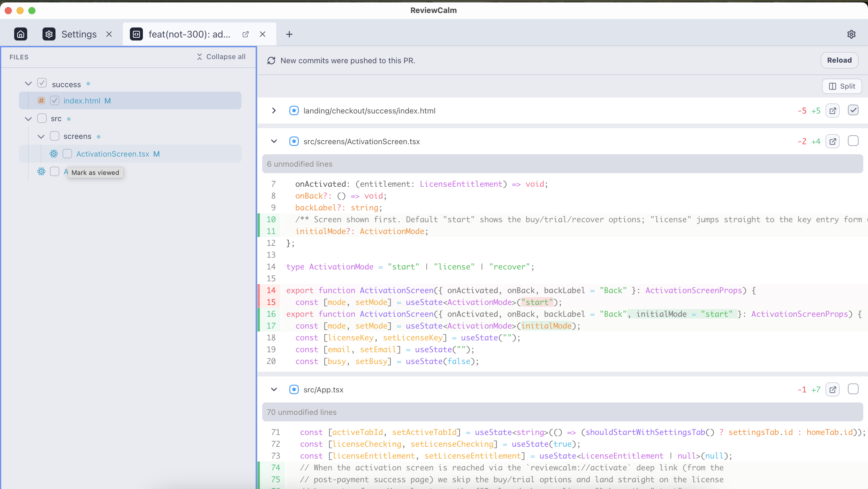Click the -2 +4 change count

click(809, 141)
